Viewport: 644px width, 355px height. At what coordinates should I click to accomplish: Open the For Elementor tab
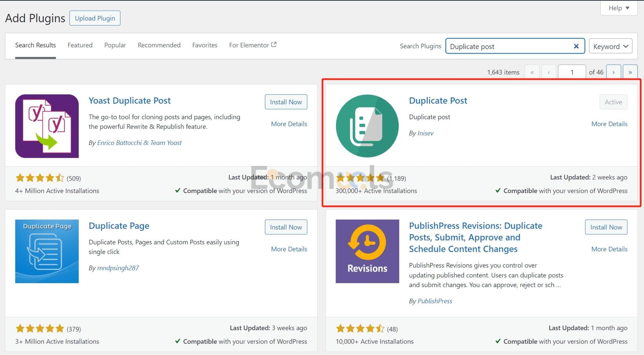click(x=253, y=45)
